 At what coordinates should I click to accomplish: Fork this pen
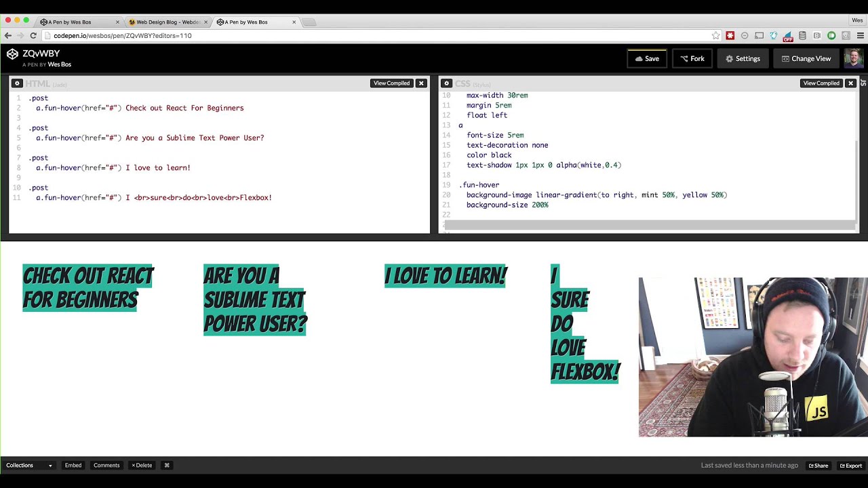[692, 58]
